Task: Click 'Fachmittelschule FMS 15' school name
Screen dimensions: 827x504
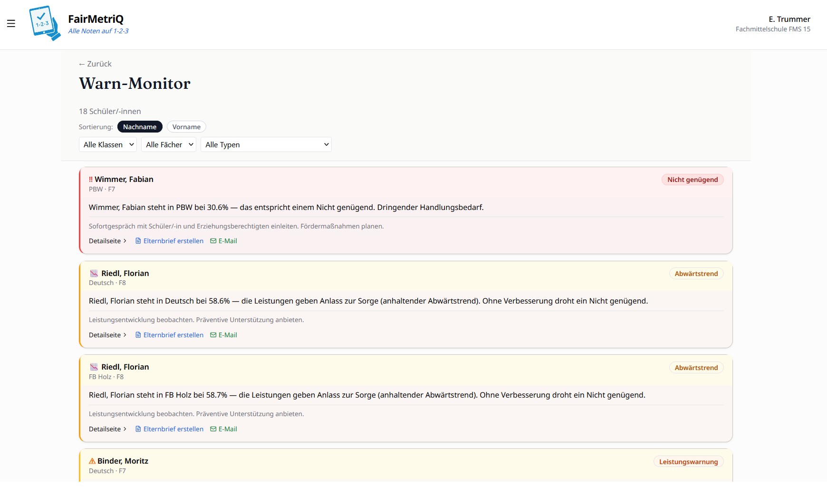Action: tap(773, 29)
